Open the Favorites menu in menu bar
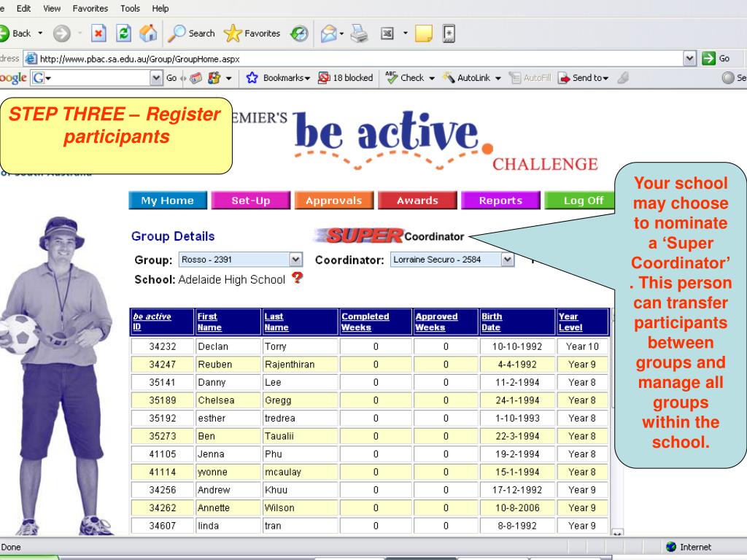This screenshot has height=560, width=747. [90, 8]
